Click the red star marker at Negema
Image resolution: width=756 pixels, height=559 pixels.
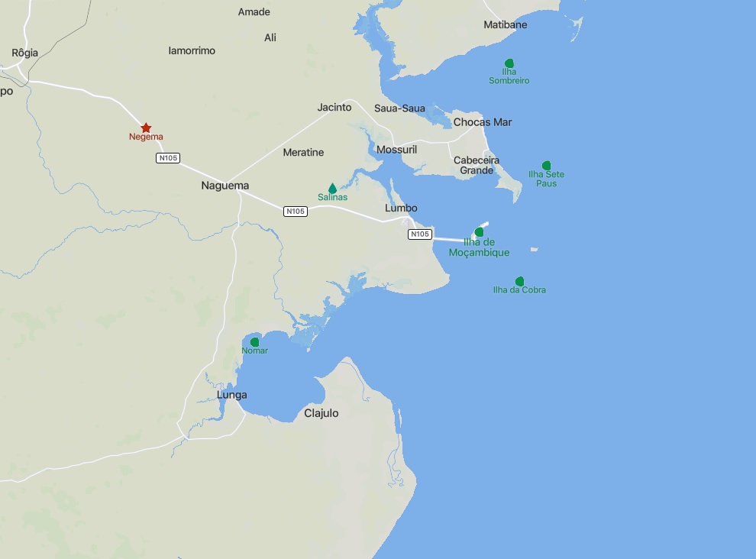(146, 128)
